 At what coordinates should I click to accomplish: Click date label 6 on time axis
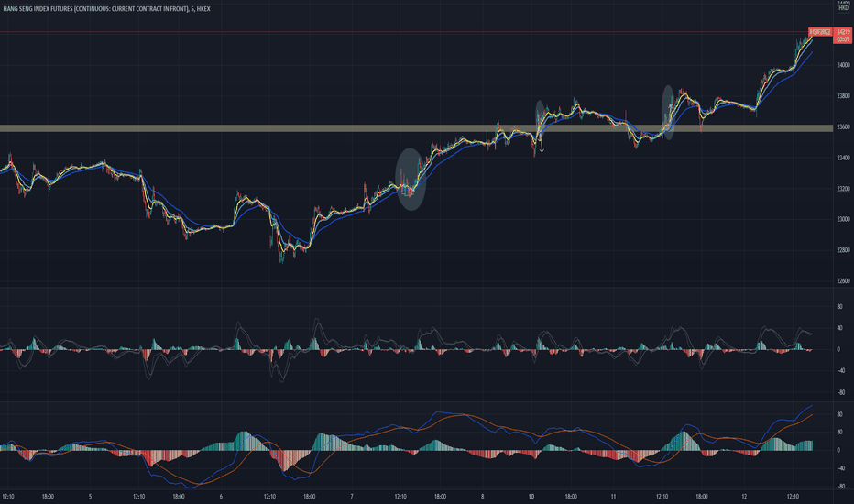point(221,497)
